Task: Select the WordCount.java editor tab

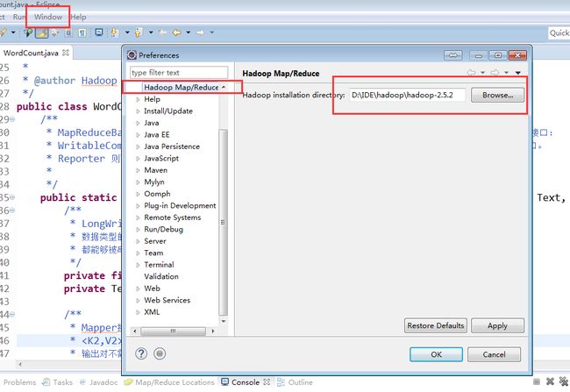Action: coord(31,53)
